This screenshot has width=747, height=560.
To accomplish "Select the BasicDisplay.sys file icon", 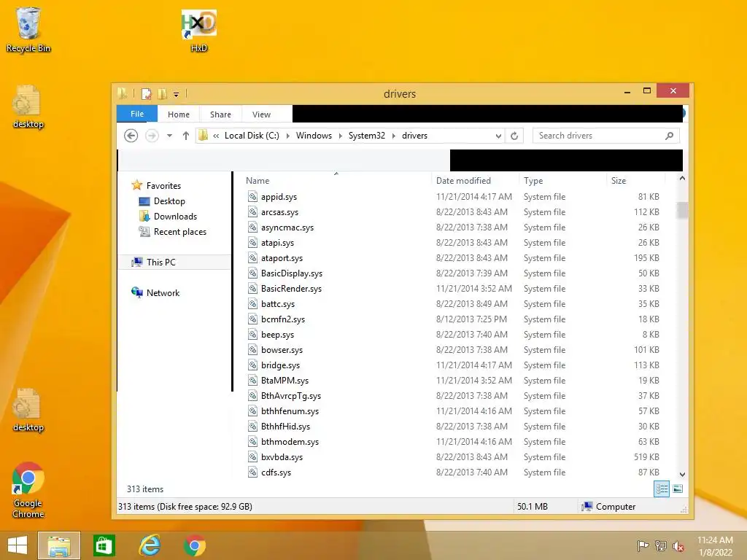I will [x=252, y=273].
